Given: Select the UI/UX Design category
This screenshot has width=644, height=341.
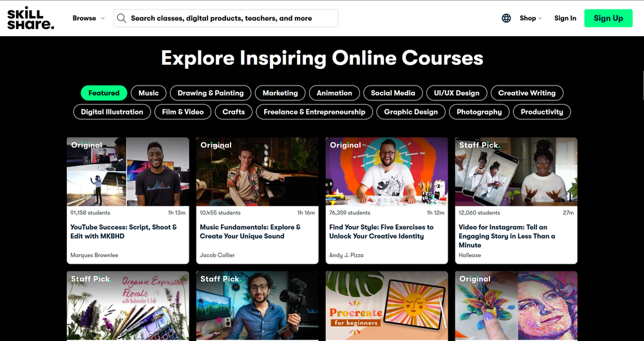Looking at the screenshot, I should coord(457,93).
